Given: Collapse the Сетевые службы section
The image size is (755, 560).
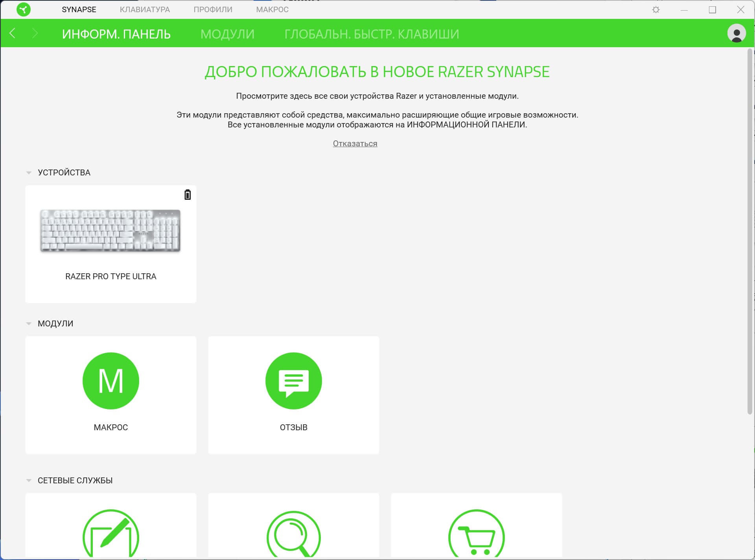Looking at the screenshot, I should [29, 481].
